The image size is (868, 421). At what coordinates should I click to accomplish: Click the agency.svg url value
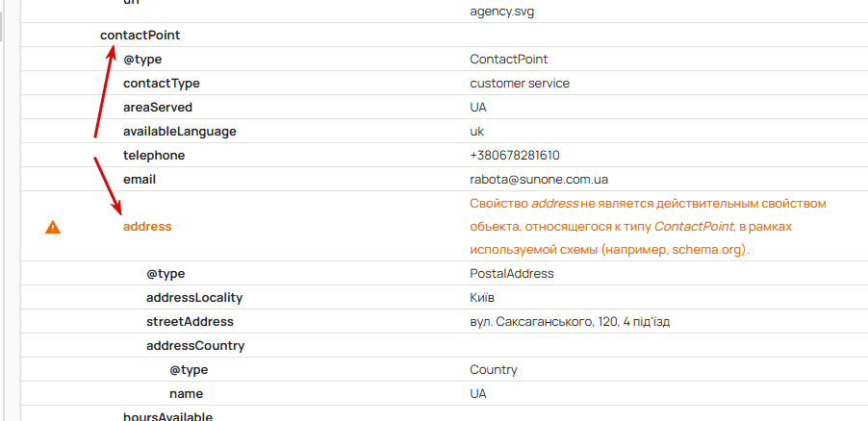click(503, 11)
